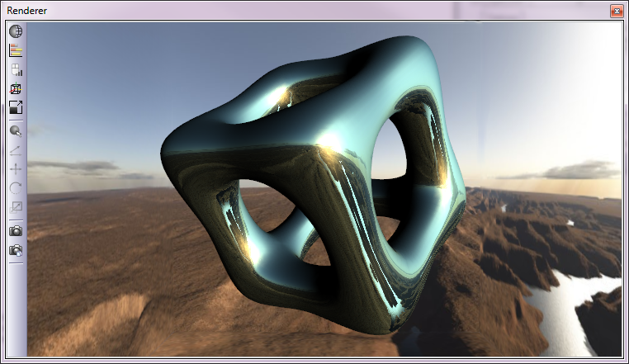Select the square scale tool
629x364 pixels.
(16, 206)
